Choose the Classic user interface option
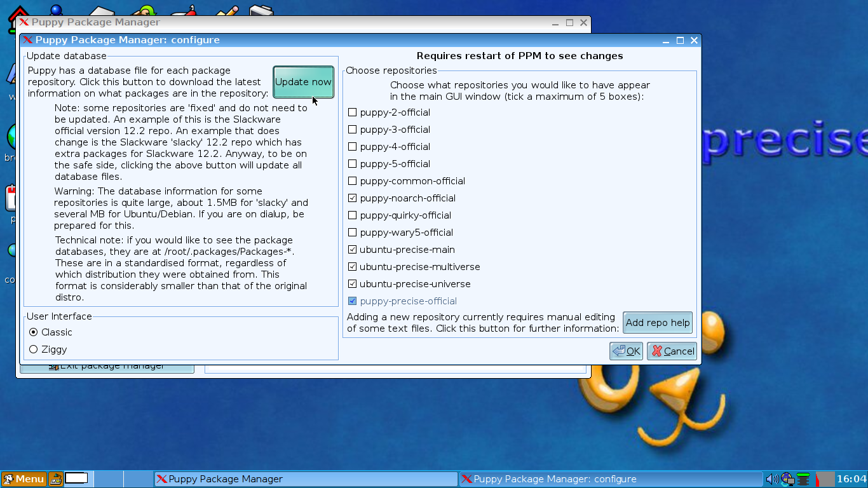 tap(34, 332)
